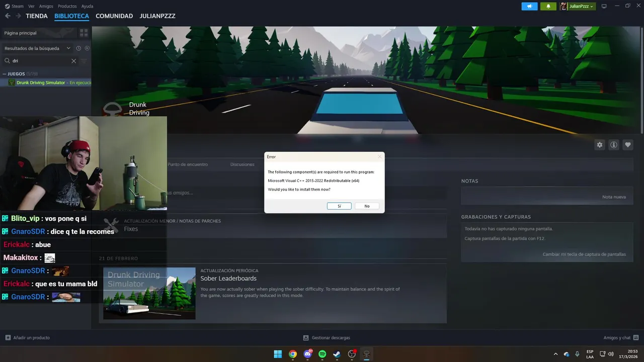Go to the COMUNIDAD section

coord(114,16)
